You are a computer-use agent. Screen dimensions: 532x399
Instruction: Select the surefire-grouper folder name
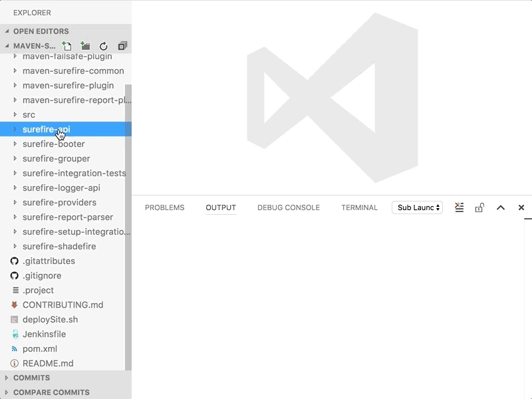pos(57,158)
